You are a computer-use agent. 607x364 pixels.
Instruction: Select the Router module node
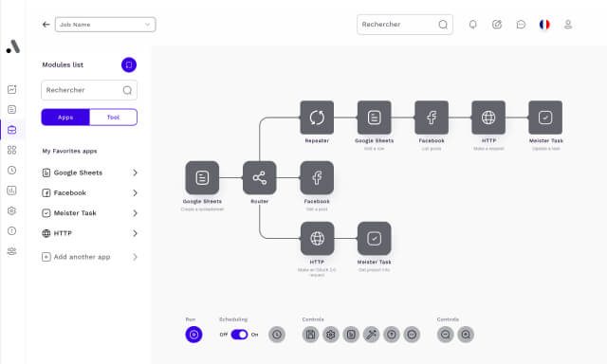tap(259, 178)
